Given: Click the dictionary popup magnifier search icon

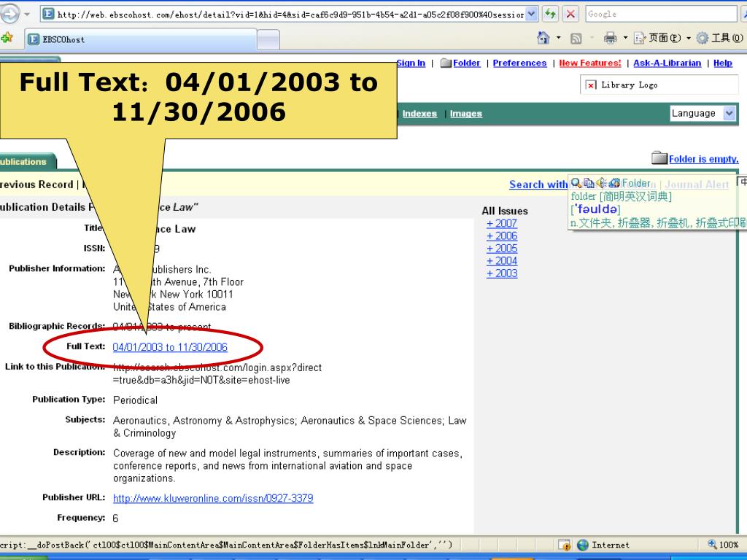Looking at the screenshot, I should [x=576, y=183].
